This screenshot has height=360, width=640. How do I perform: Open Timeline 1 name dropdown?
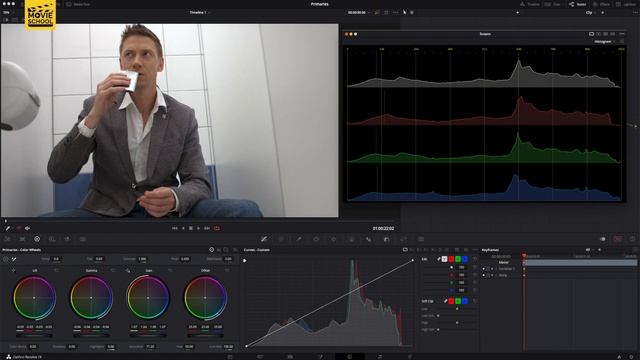click(x=200, y=13)
